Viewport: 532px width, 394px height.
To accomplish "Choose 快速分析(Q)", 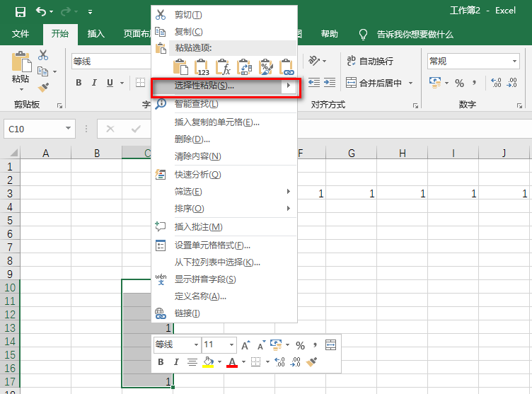I will pos(224,175).
